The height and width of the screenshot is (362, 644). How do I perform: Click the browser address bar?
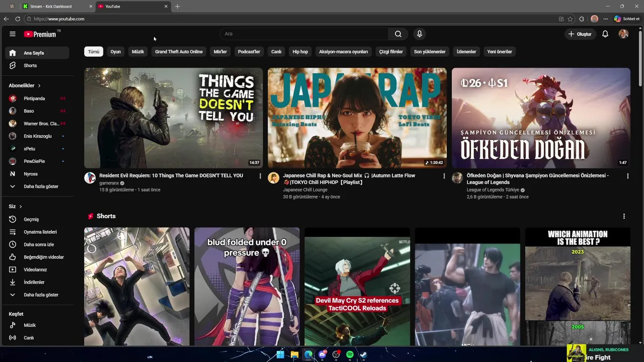pos(292,19)
